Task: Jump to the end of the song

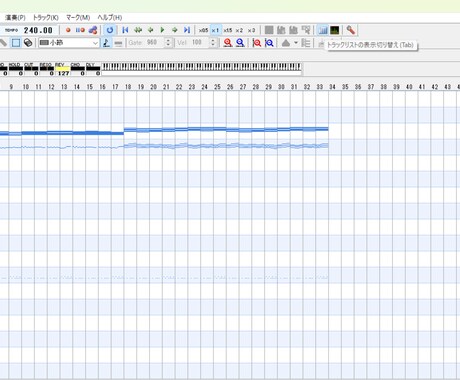Action: coord(187,30)
